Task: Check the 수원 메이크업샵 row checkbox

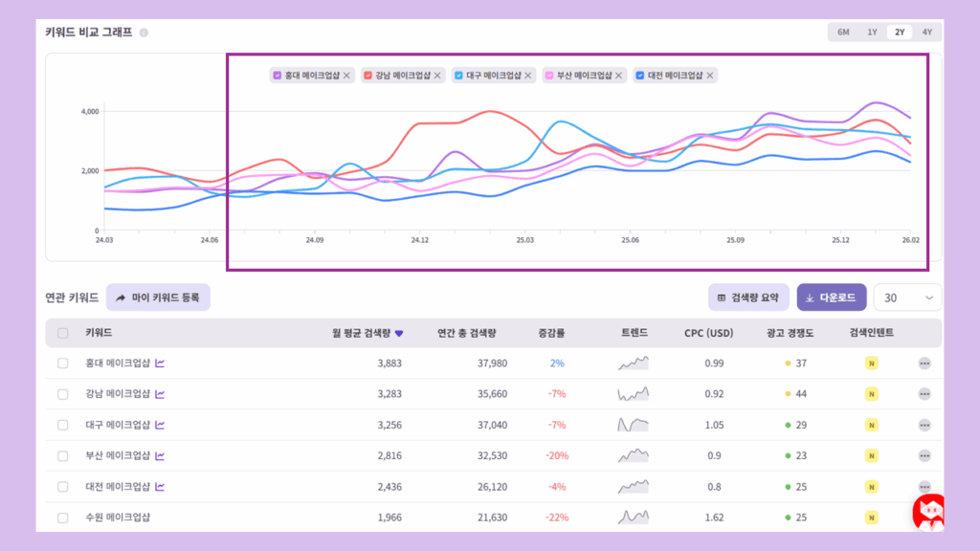Action: [x=63, y=518]
